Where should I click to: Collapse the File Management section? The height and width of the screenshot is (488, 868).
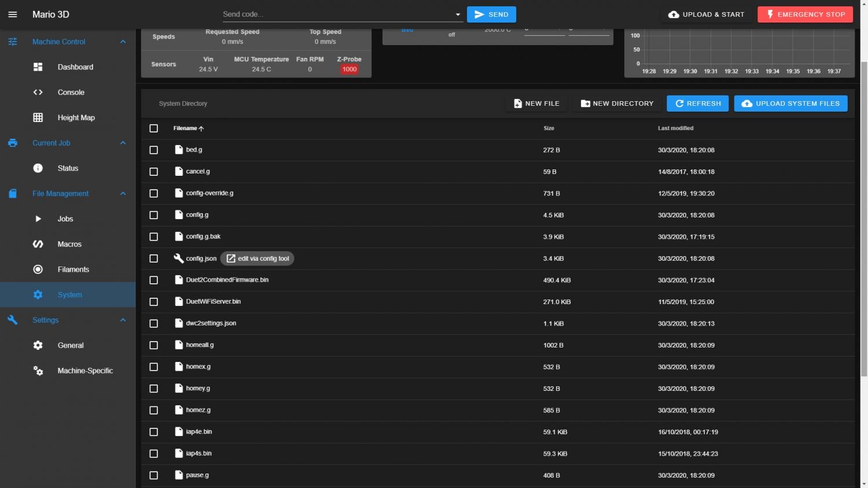pyautogui.click(x=123, y=194)
